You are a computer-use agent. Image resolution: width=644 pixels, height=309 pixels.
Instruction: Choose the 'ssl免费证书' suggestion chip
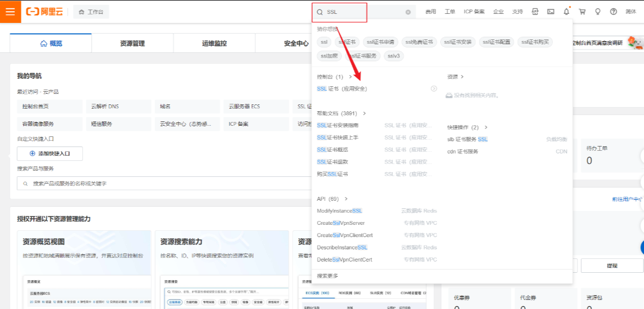[419, 42]
